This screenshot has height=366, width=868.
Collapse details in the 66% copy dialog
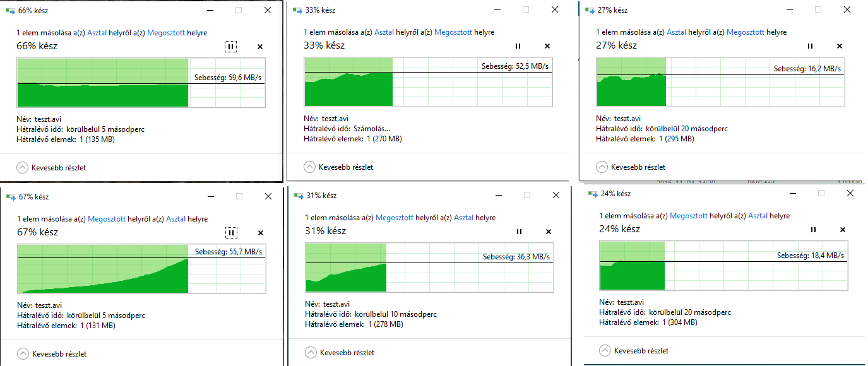(22, 167)
